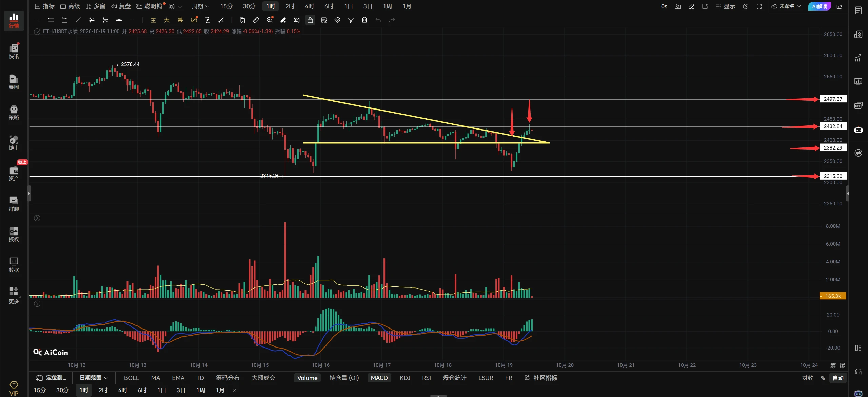Collapse the volume sub-chart panel arrow

37,218
